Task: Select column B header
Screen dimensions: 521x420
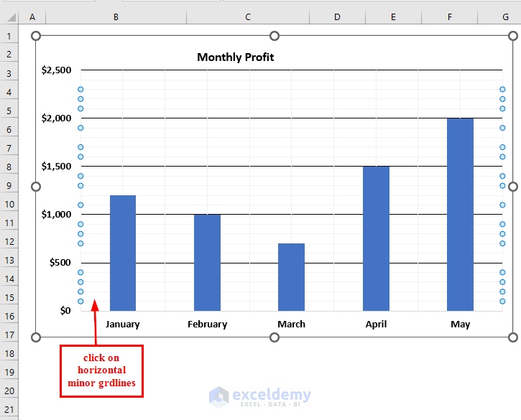Action: click(x=116, y=17)
